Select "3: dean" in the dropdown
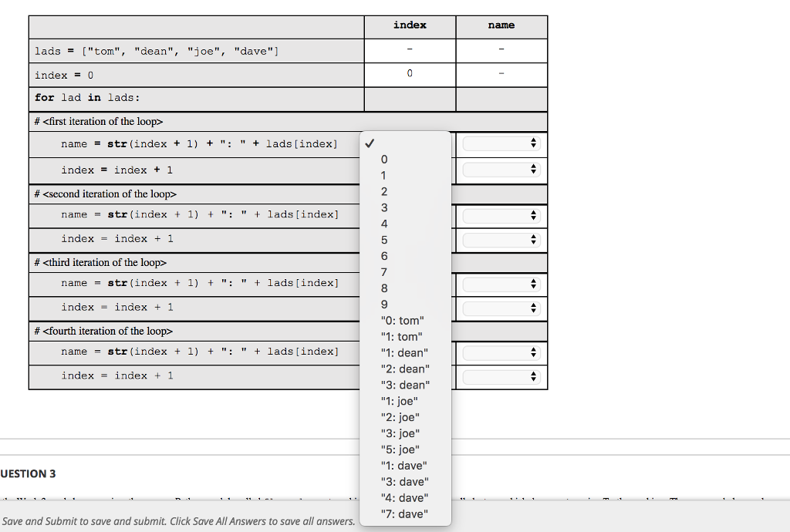Screen dimensions: 790x532 tap(405, 385)
